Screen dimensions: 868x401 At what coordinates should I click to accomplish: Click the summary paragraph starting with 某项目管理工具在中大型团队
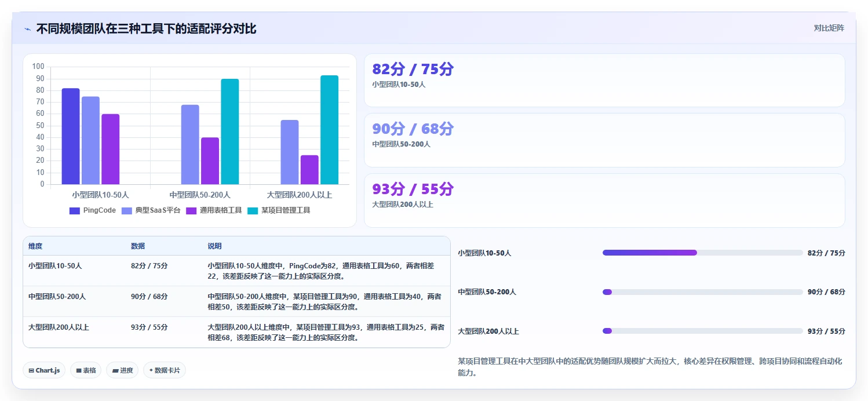pos(650,367)
